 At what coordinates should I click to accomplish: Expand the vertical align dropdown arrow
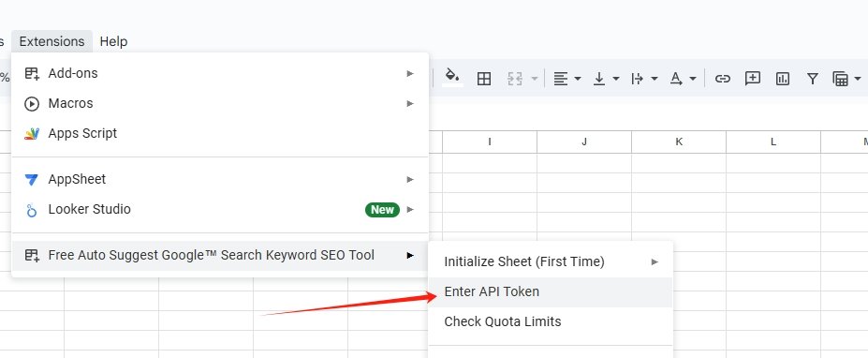click(x=615, y=79)
